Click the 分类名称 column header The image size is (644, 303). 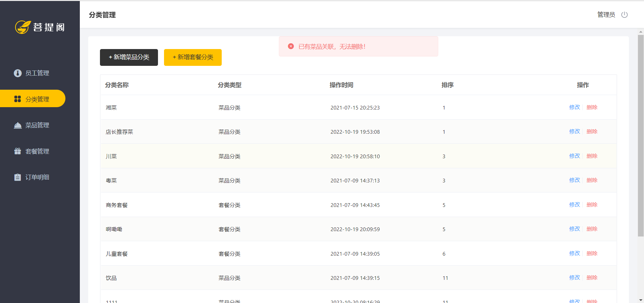tap(117, 85)
